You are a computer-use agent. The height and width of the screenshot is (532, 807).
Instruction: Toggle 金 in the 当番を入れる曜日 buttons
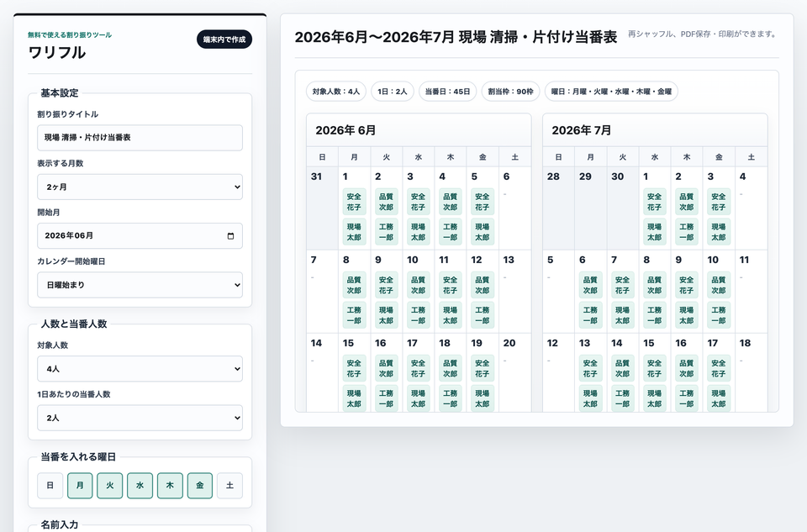point(200,485)
